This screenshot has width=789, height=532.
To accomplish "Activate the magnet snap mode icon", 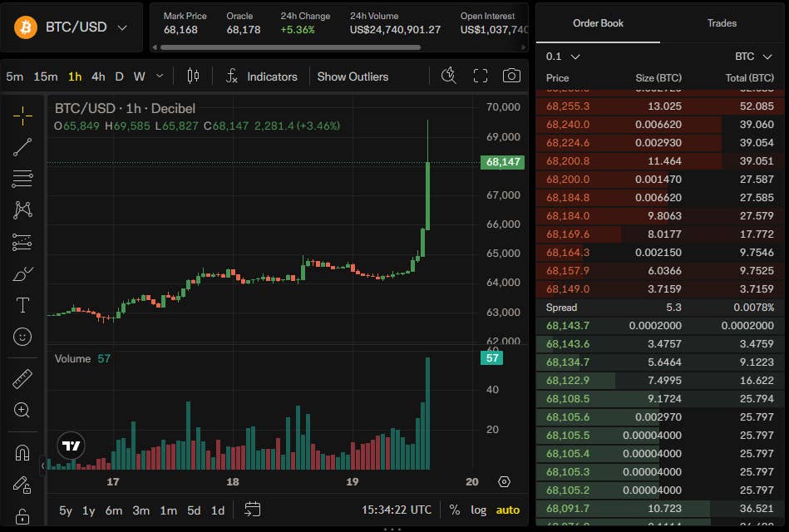I will [22, 453].
